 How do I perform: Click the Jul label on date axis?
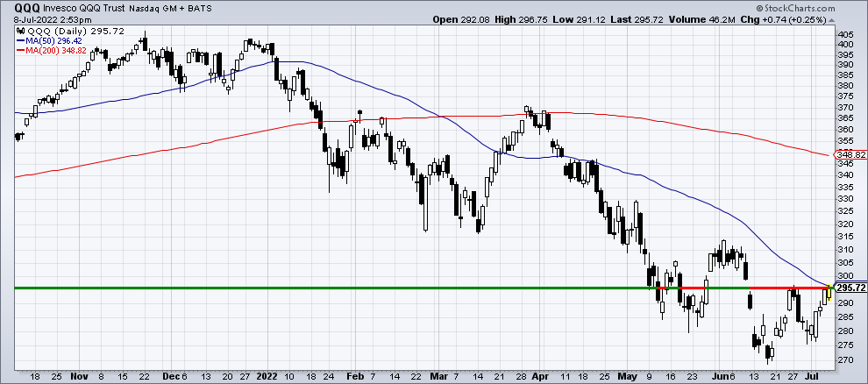pyautogui.click(x=813, y=376)
